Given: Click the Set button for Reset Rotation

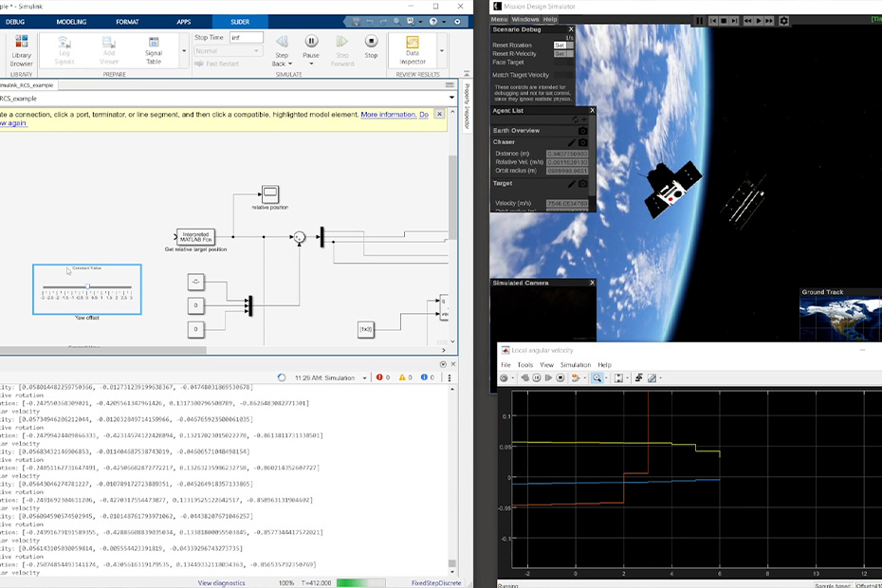Looking at the screenshot, I should [560, 45].
